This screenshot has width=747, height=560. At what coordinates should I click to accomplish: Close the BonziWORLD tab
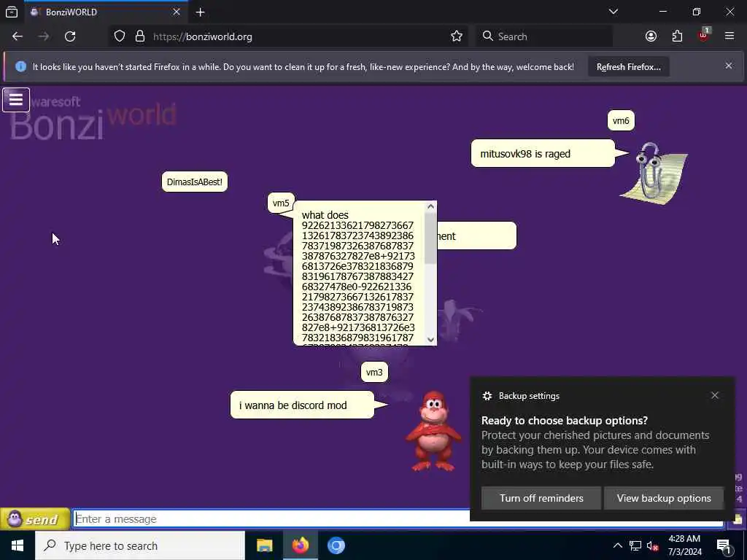pyautogui.click(x=177, y=12)
